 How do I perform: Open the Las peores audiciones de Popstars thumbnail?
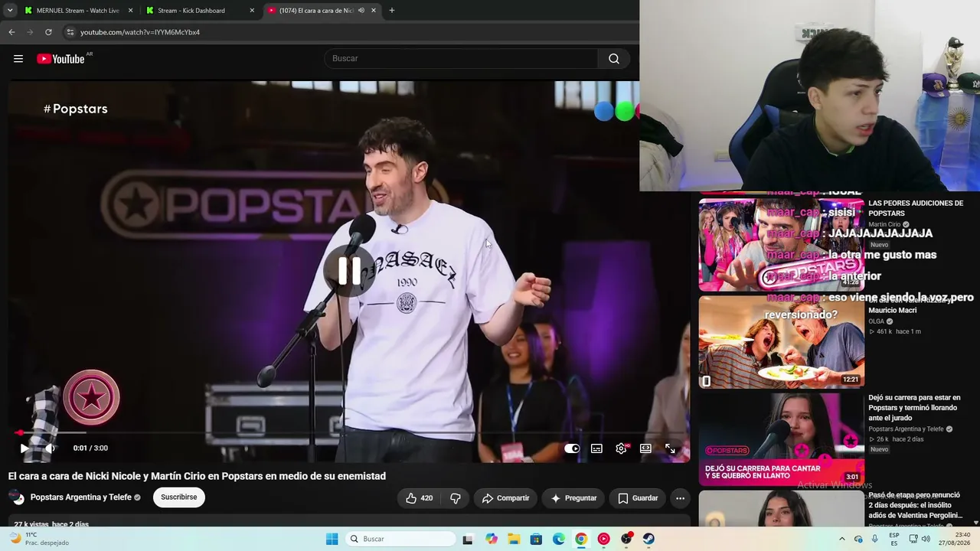pyautogui.click(x=781, y=245)
